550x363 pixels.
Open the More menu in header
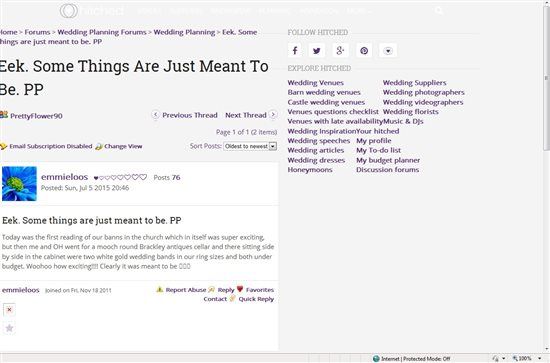coord(358,11)
